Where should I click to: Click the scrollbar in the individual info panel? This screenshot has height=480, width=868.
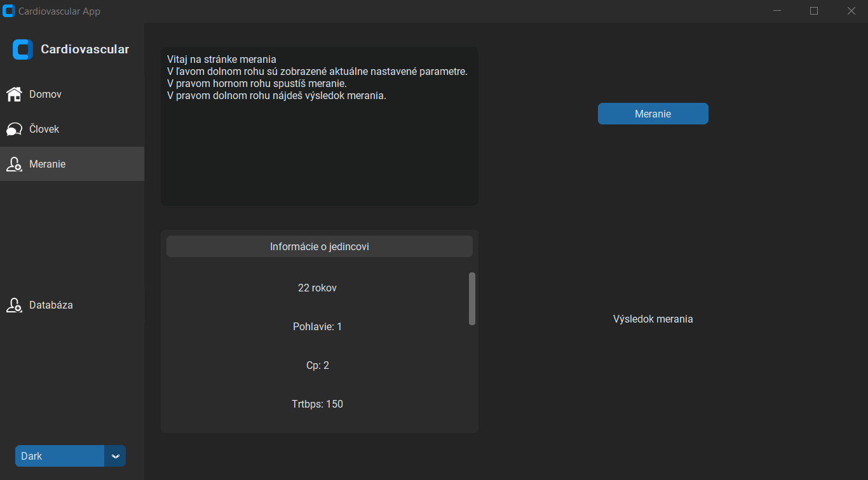[472, 298]
